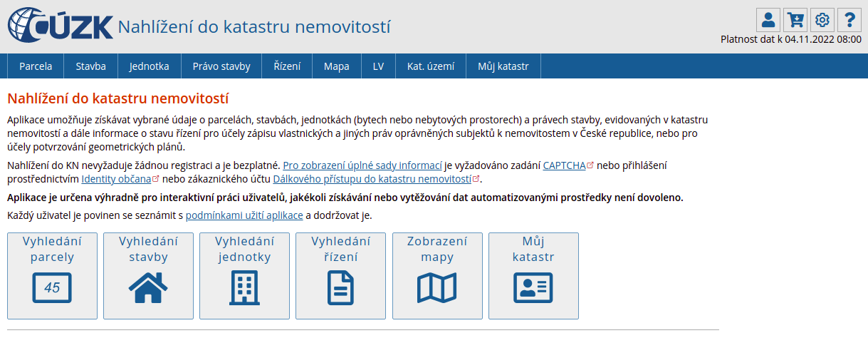Open the shopping cart icon
The width and height of the screenshot is (868, 338).
[795, 20]
